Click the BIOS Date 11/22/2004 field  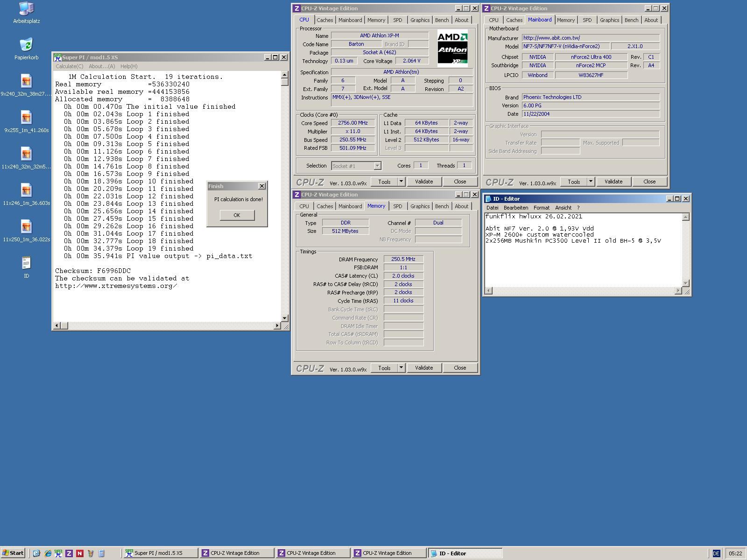(591, 114)
